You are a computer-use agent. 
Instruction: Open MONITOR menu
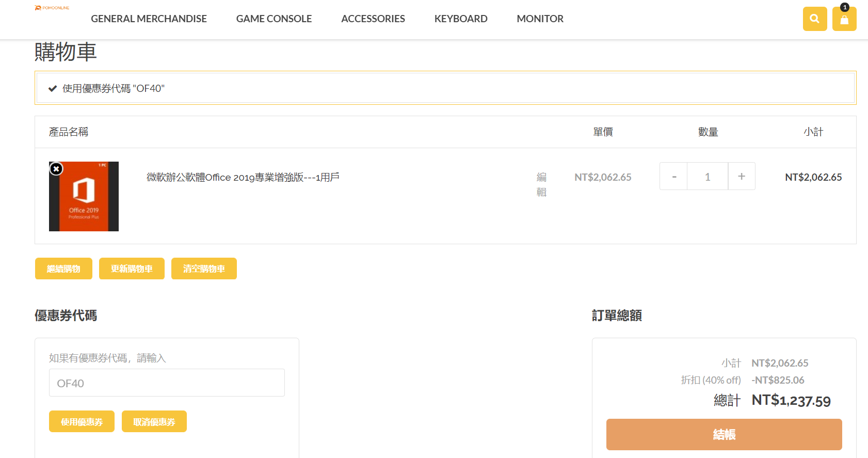[x=540, y=19]
